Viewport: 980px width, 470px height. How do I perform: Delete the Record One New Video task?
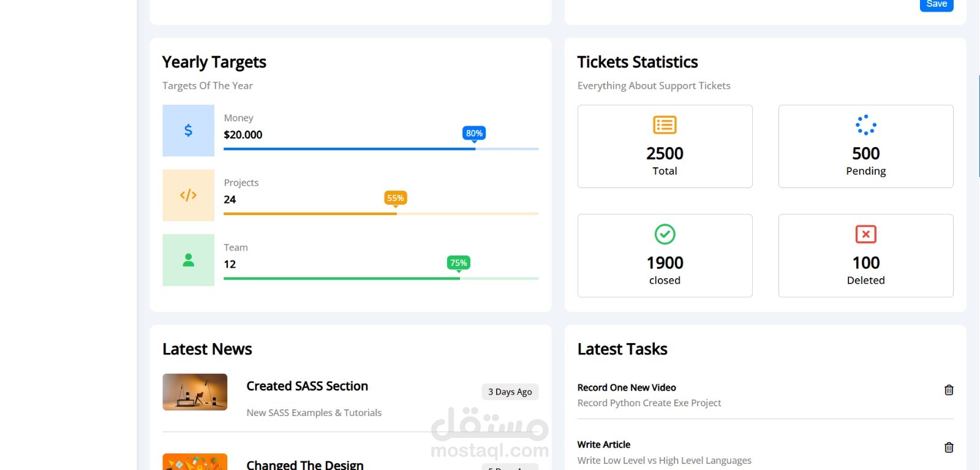tap(949, 390)
